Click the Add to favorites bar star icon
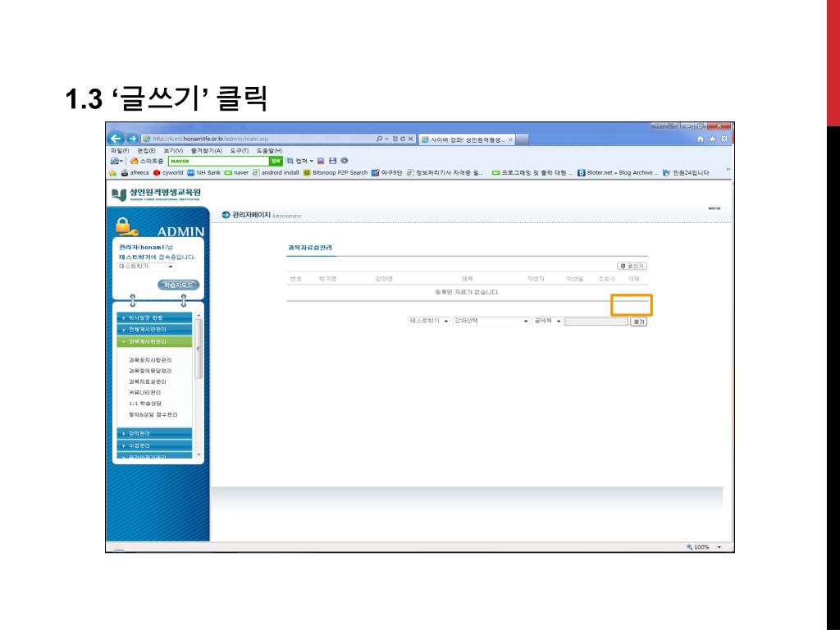The height and width of the screenshot is (630, 840). (112, 172)
